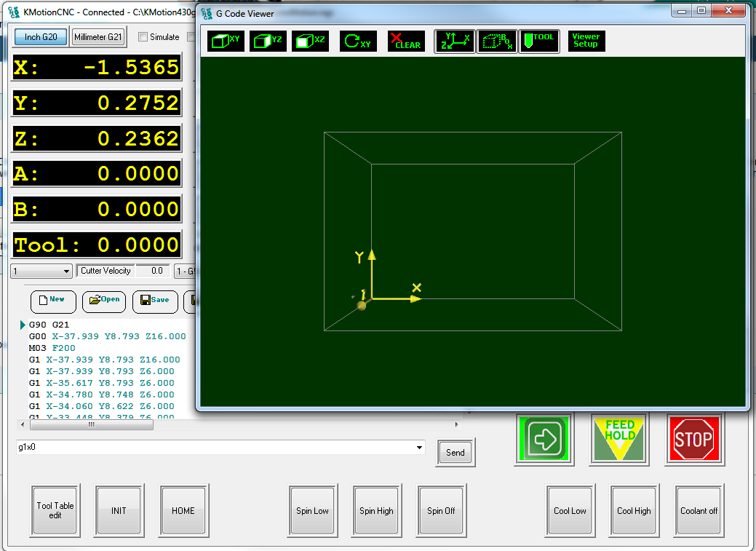Expand the g1x0 command history dropdown
The height and width of the screenshot is (551, 756).
pyautogui.click(x=418, y=448)
